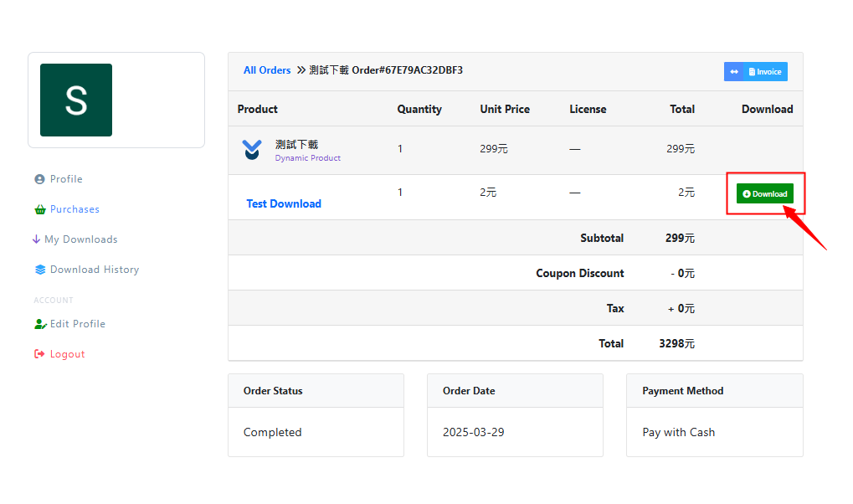Open the Test Download product link
This screenshot has width=853, height=504.
284,203
